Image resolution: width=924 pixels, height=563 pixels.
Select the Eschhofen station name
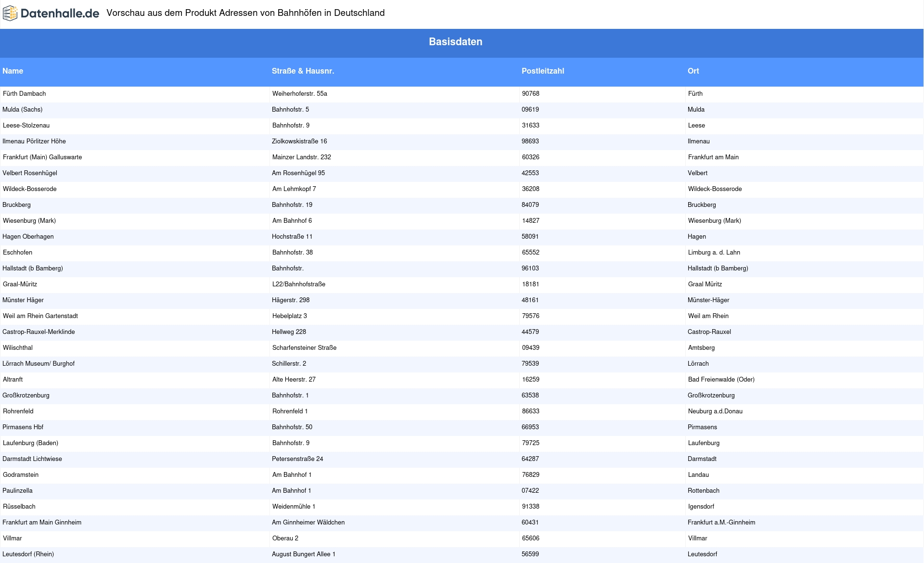[x=18, y=253]
